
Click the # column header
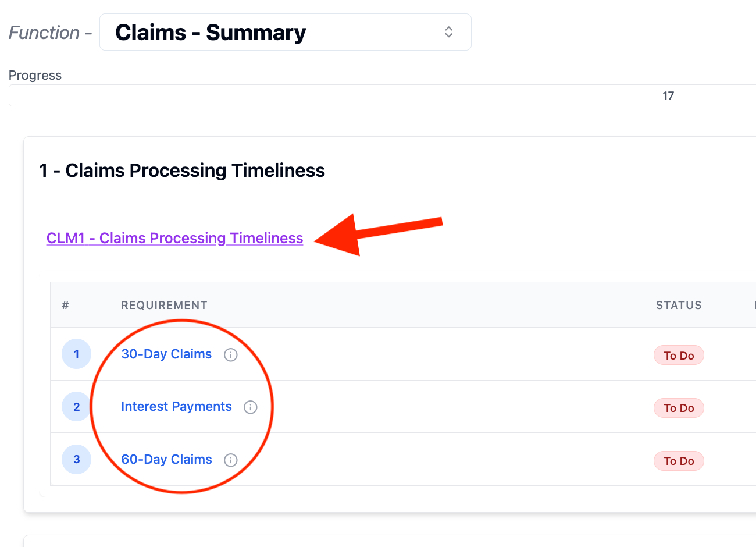(x=66, y=305)
